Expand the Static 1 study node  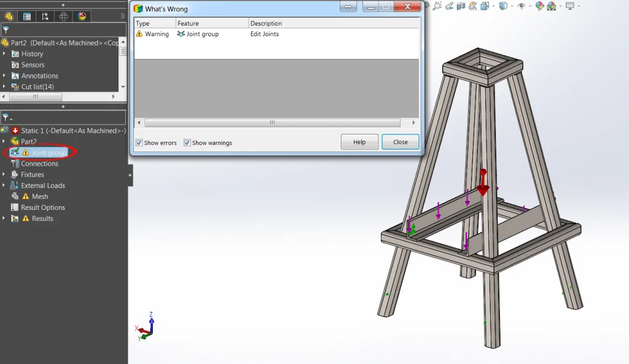coord(4,130)
